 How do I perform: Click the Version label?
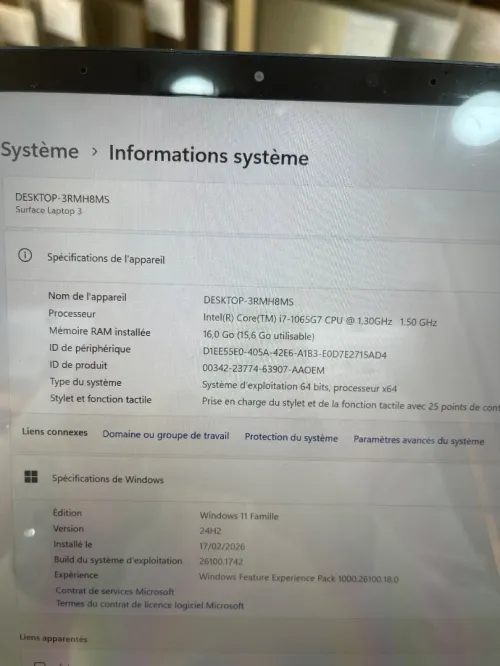coord(68,528)
